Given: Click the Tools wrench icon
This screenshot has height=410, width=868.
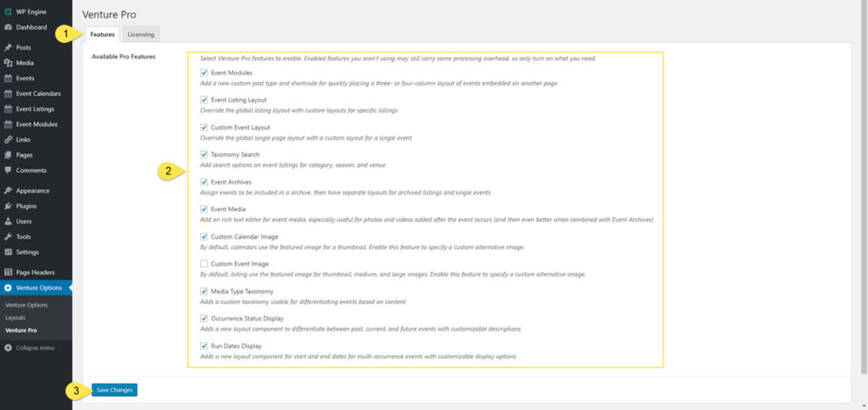Looking at the screenshot, I should [8, 236].
